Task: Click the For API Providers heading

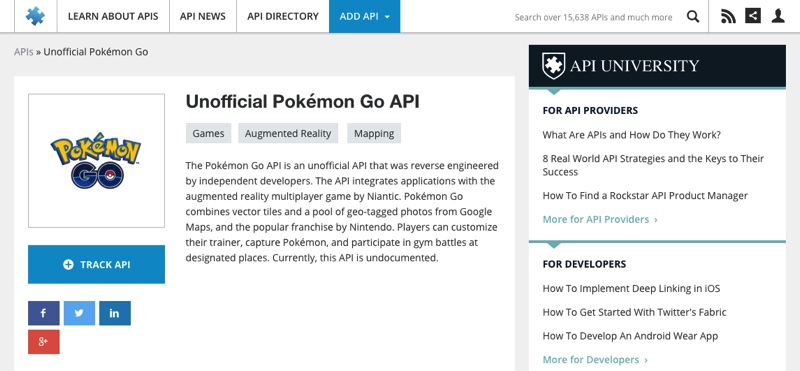Action: point(590,110)
